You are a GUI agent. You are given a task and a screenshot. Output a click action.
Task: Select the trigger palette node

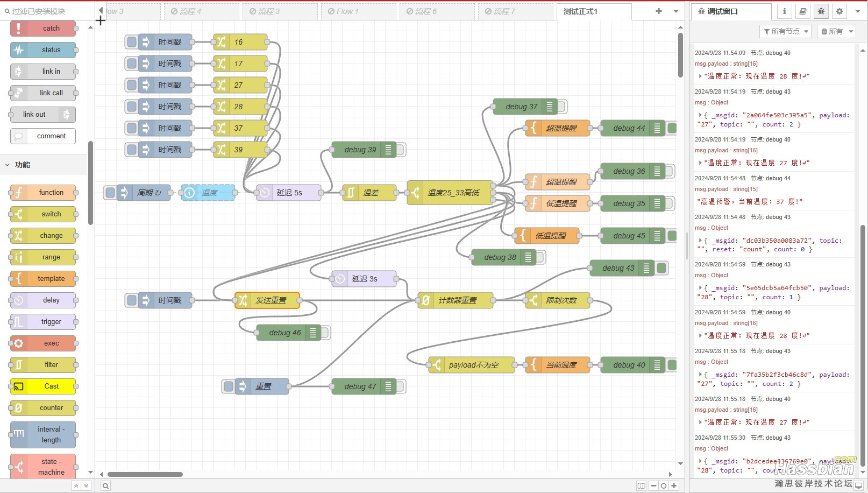pyautogui.click(x=43, y=322)
